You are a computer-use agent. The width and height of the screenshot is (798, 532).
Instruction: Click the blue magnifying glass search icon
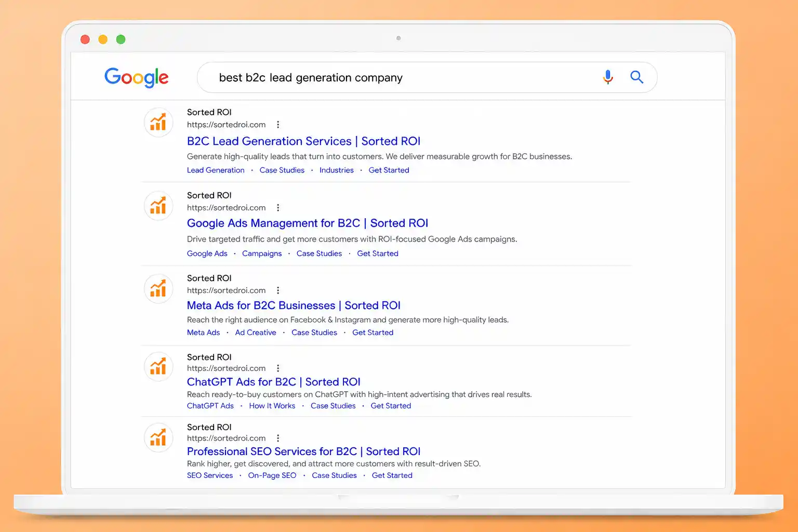click(637, 77)
